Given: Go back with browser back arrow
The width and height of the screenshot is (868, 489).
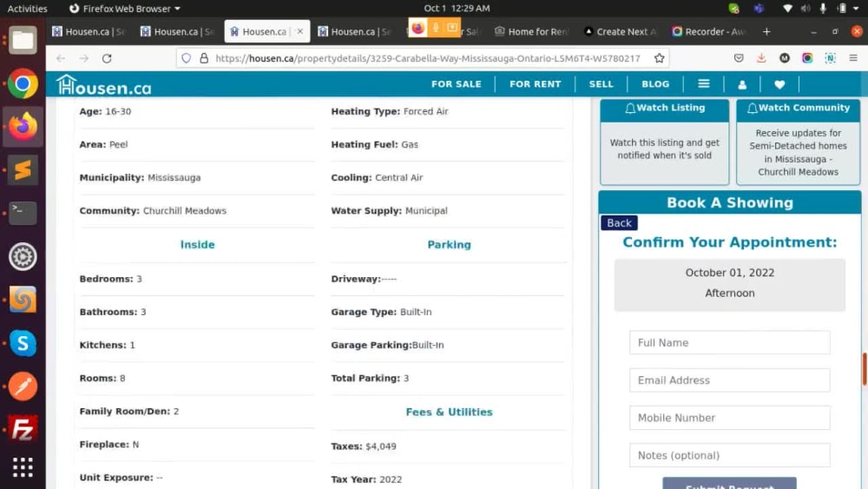Looking at the screenshot, I should (61, 58).
